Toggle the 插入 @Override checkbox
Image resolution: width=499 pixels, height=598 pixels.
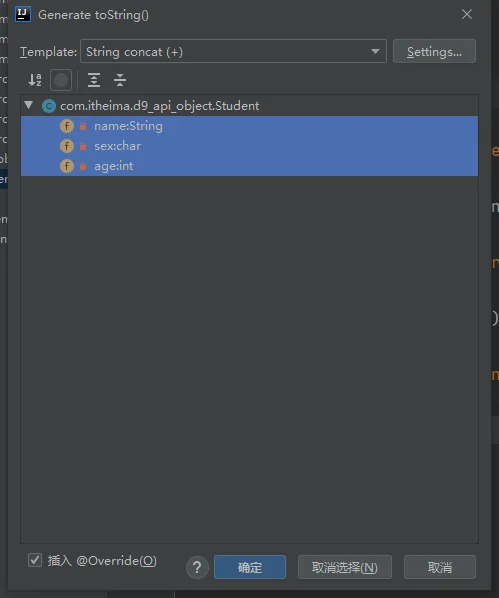pyautogui.click(x=35, y=560)
